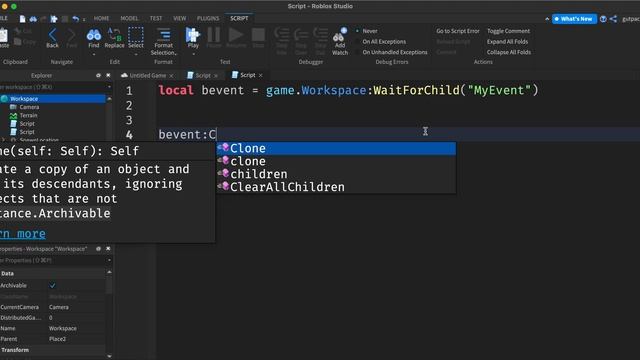640x360 pixels.
Task: Open the MODEL ribbon tab
Action: point(129,18)
